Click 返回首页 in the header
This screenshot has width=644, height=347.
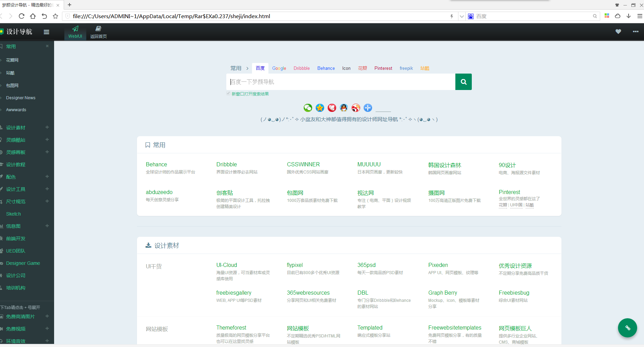(99, 32)
